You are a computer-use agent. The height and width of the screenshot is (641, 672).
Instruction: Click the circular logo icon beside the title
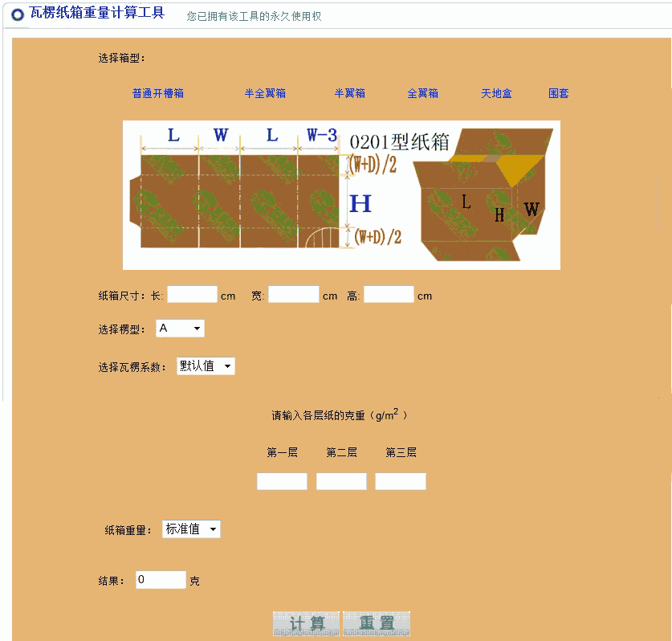[18, 14]
